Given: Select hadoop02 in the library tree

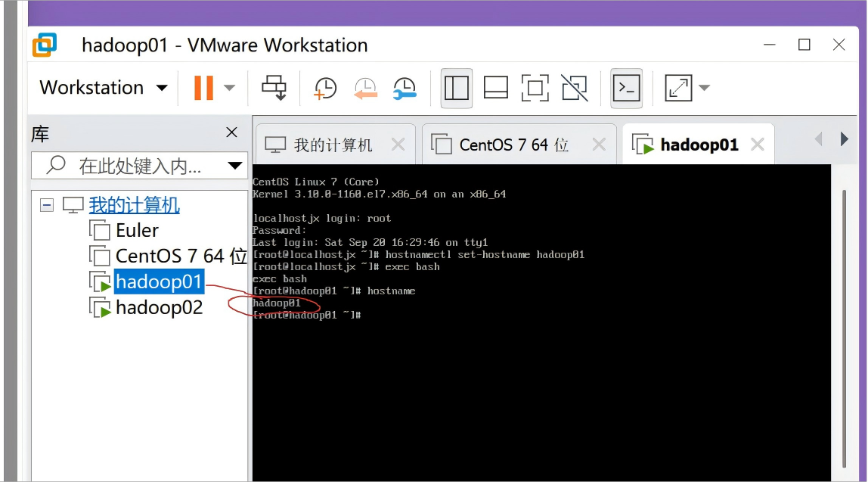Looking at the screenshot, I should click(x=160, y=307).
